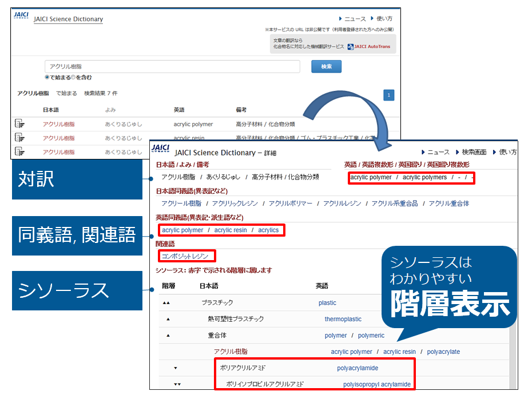Open acrylic polymer under 英語同義語
The height and width of the screenshot is (399, 532).
pos(182,230)
